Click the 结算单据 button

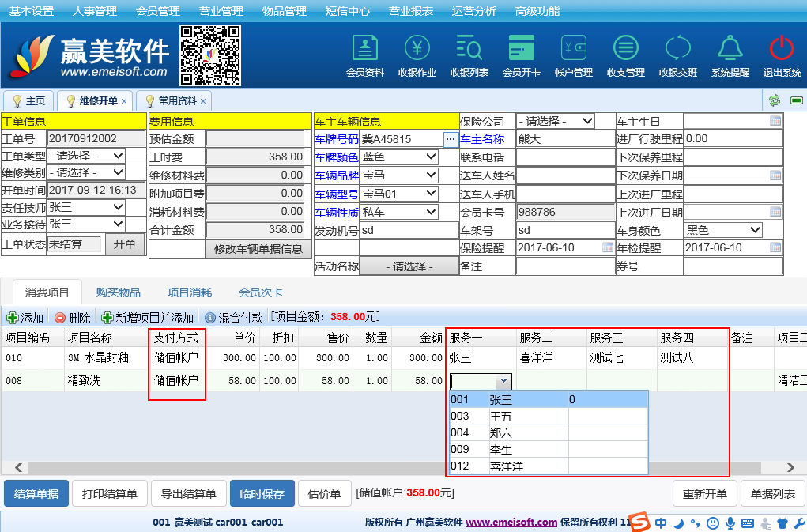(36, 494)
